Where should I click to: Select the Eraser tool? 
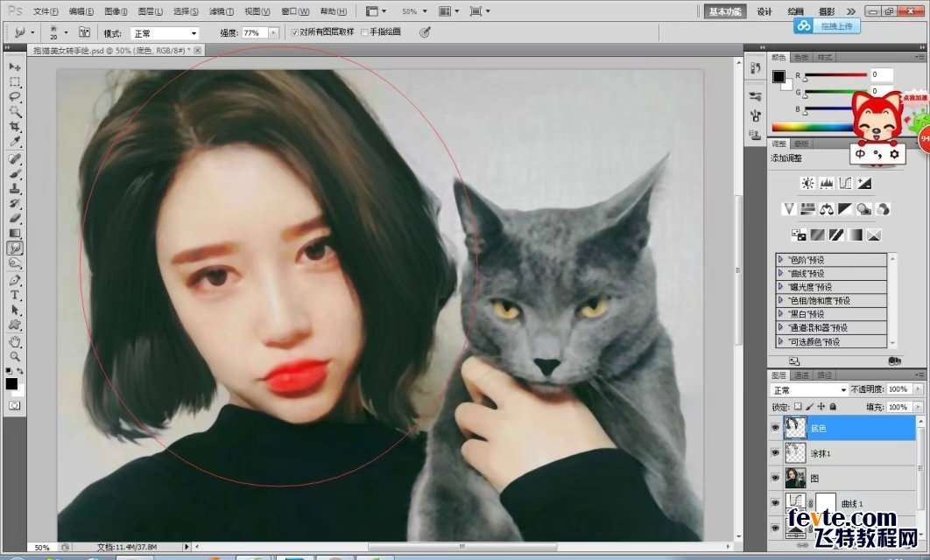pos(15,218)
